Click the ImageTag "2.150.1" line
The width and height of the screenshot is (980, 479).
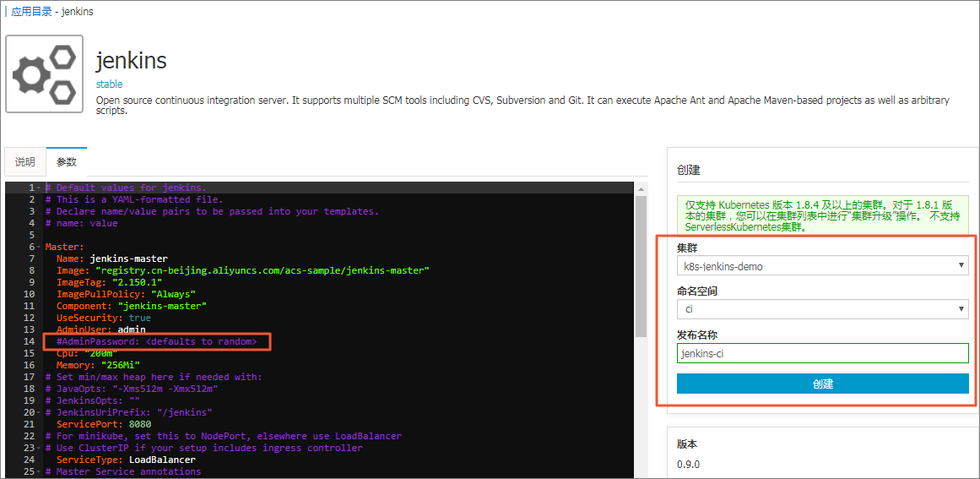[109, 282]
